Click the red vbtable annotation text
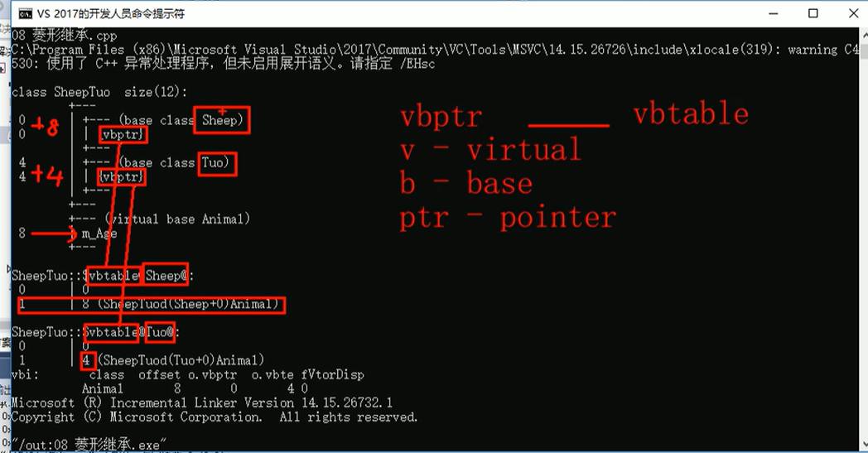Image resolution: width=868 pixels, height=453 pixels. pyautogui.click(x=691, y=114)
